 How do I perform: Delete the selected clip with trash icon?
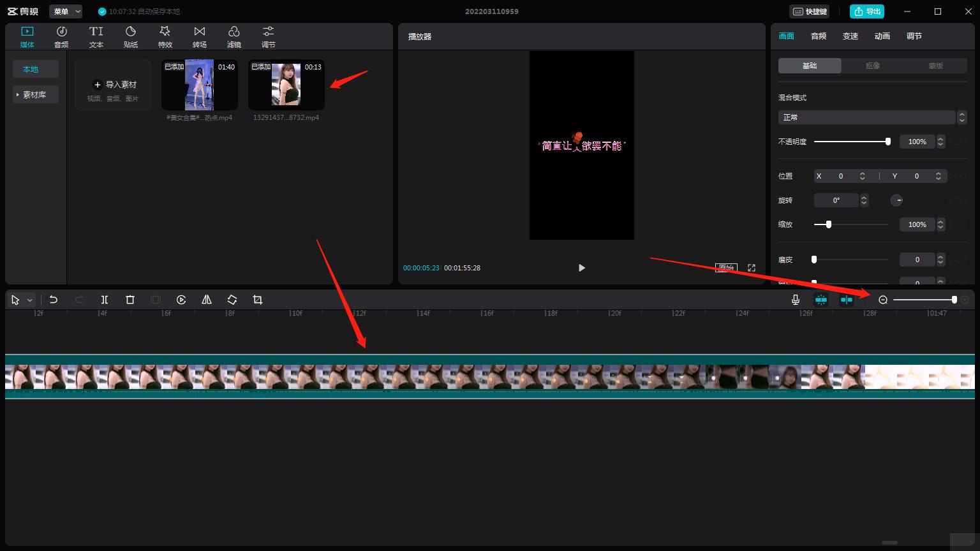(x=130, y=300)
